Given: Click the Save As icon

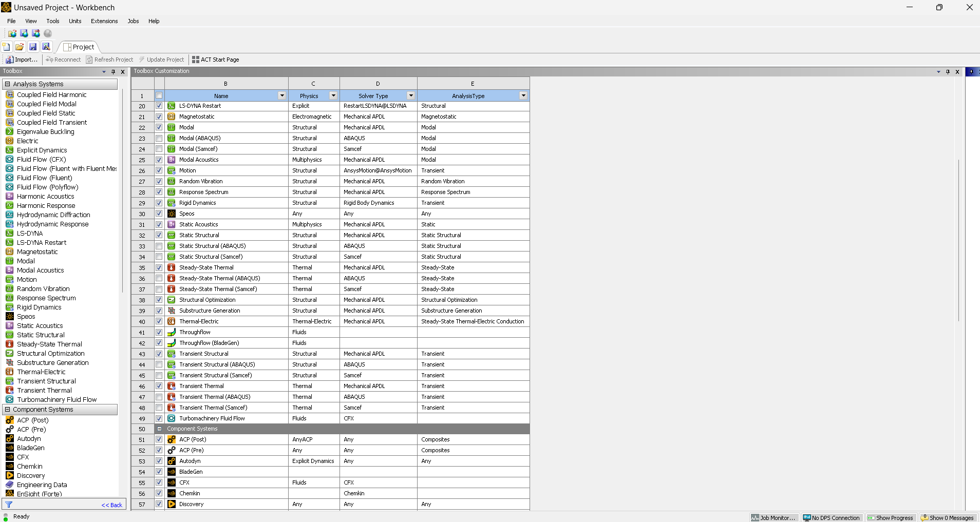Looking at the screenshot, I should coord(46,47).
